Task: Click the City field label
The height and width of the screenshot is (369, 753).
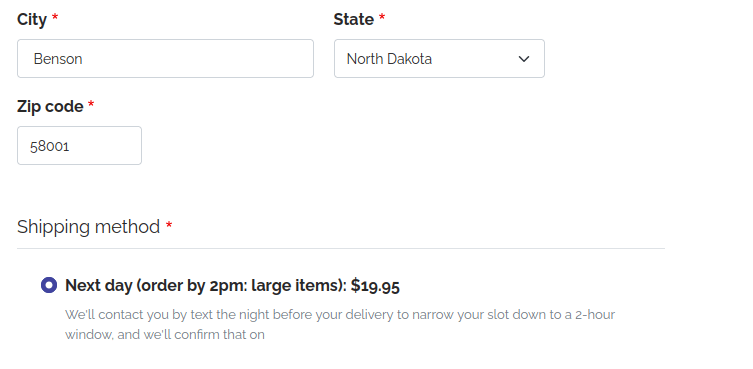Action: (32, 20)
